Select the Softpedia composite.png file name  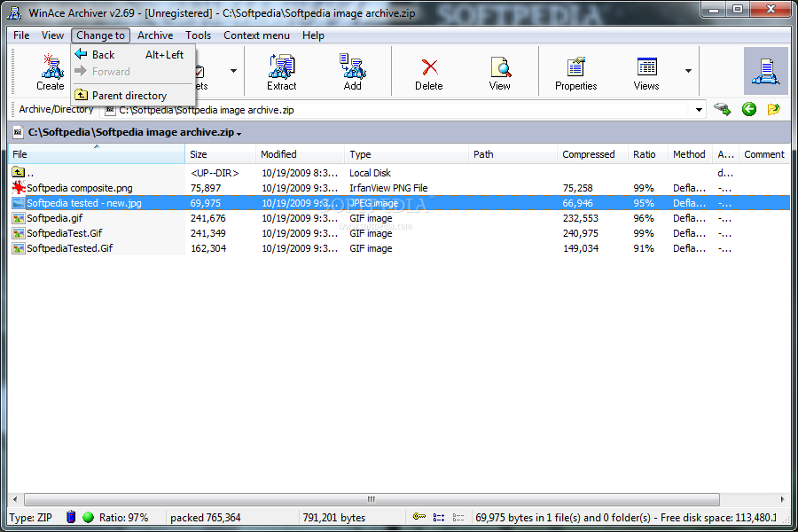[80, 188]
